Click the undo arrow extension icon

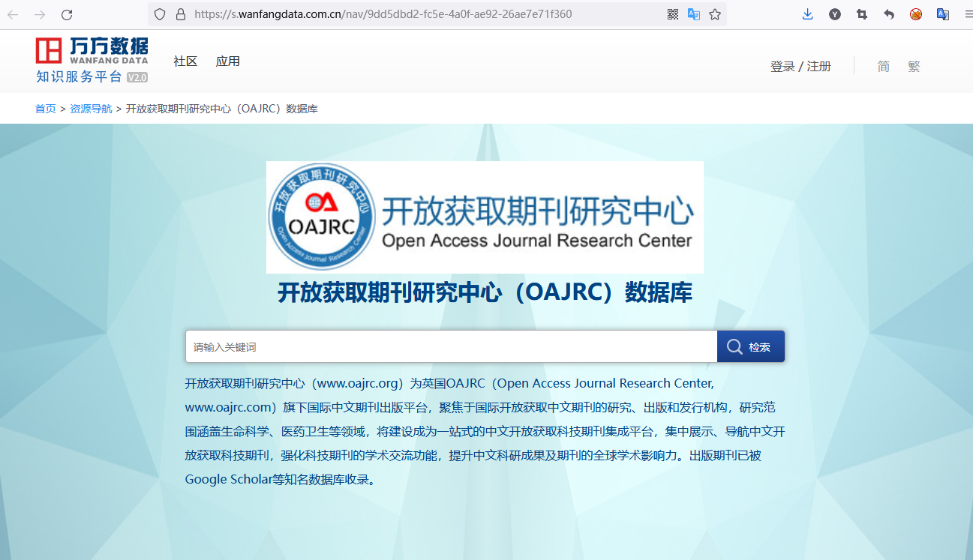click(889, 14)
